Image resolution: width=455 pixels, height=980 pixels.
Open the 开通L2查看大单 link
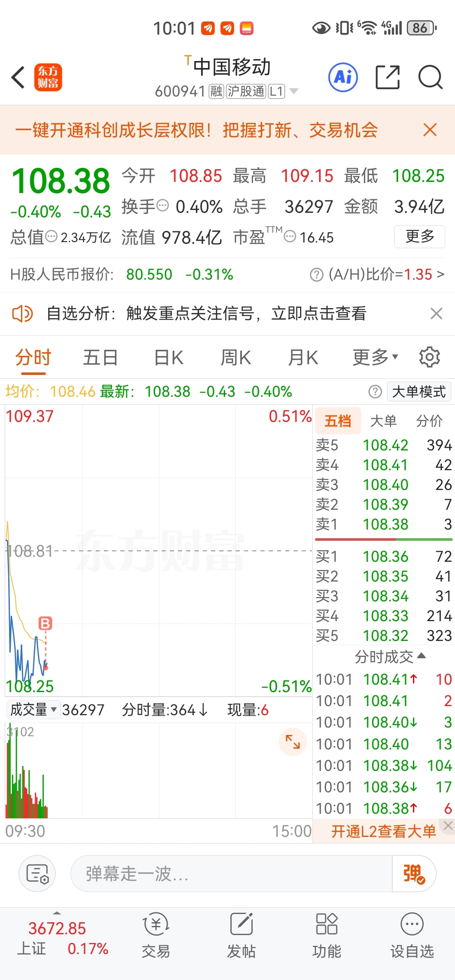coord(383,831)
